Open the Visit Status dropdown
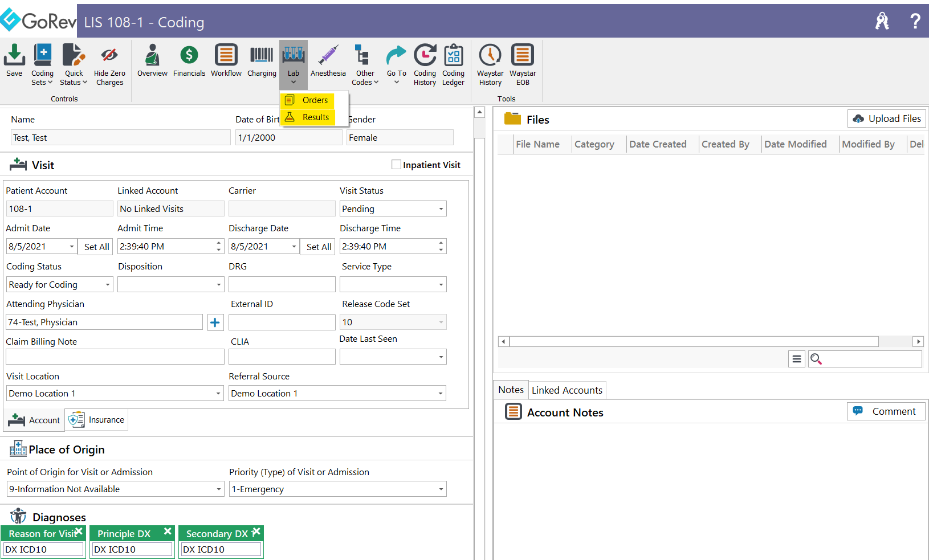929x560 pixels. click(x=441, y=209)
